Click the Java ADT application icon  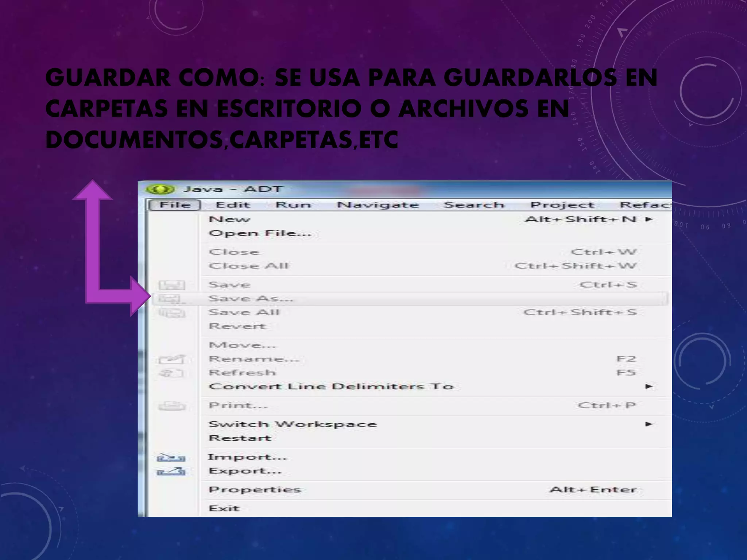160,189
